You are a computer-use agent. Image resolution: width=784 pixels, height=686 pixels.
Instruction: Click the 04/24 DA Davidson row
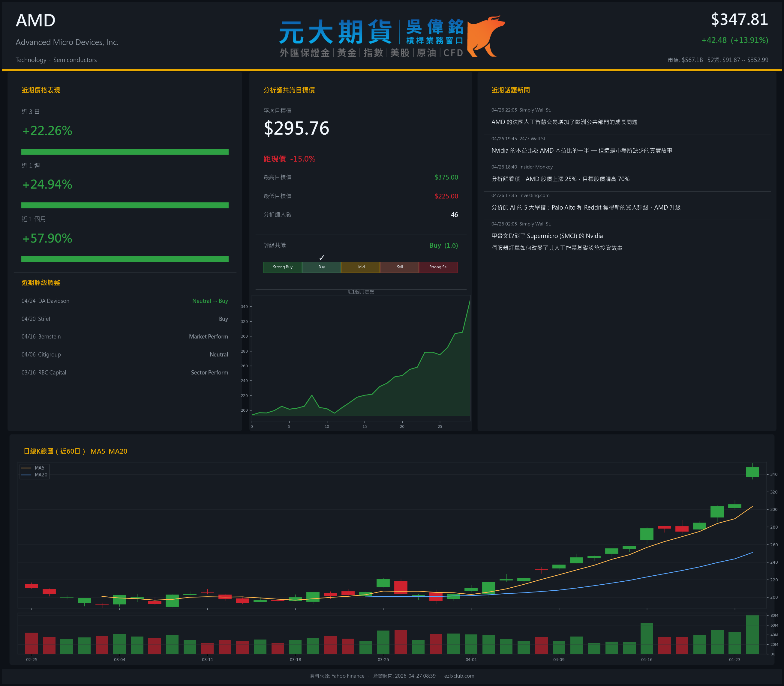tap(125, 301)
